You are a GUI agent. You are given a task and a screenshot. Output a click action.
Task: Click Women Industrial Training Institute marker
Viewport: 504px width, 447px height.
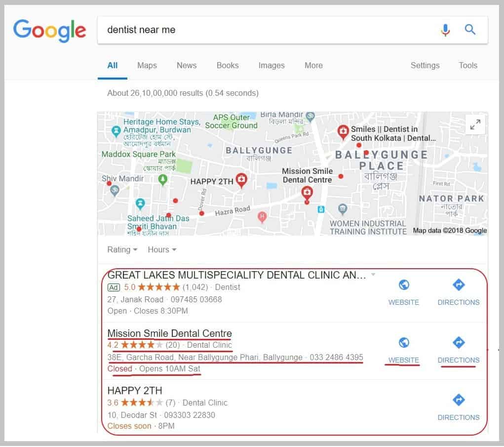[343, 209]
